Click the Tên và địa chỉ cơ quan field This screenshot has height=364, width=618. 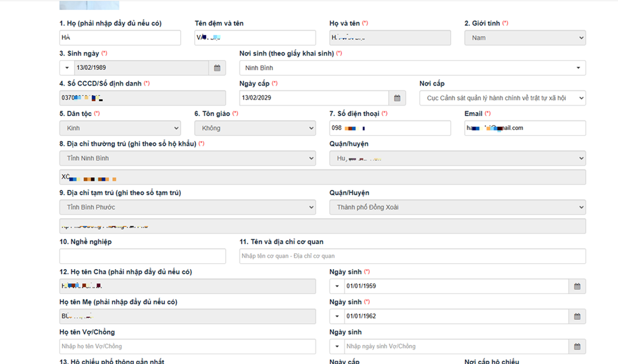(412, 257)
